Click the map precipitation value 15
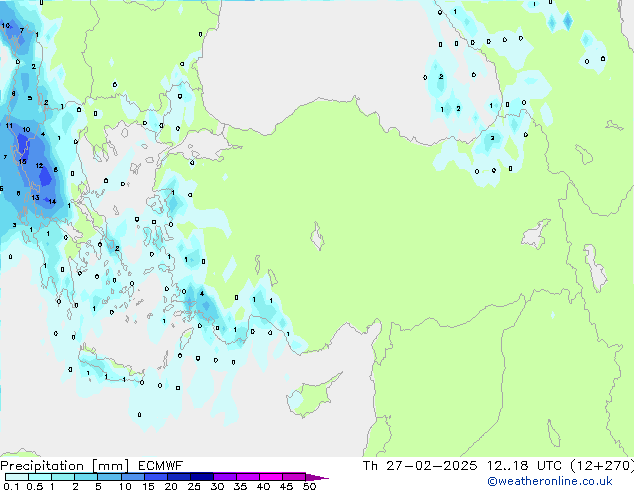 tap(22, 162)
